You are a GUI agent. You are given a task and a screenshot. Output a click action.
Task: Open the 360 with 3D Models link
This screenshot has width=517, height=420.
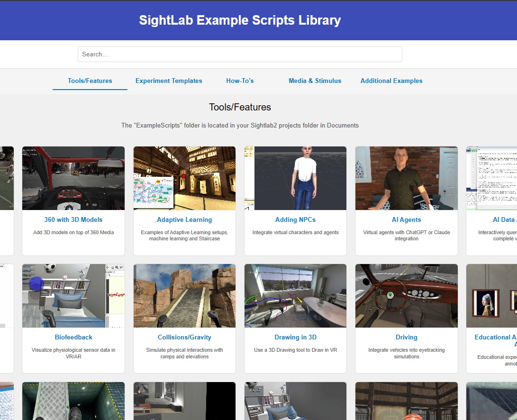point(73,220)
